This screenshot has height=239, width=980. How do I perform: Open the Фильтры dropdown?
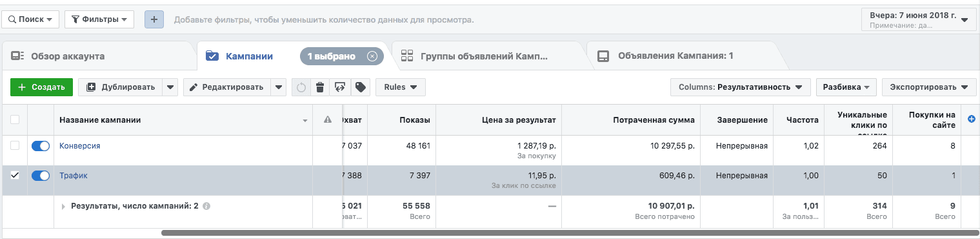tap(99, 19)
